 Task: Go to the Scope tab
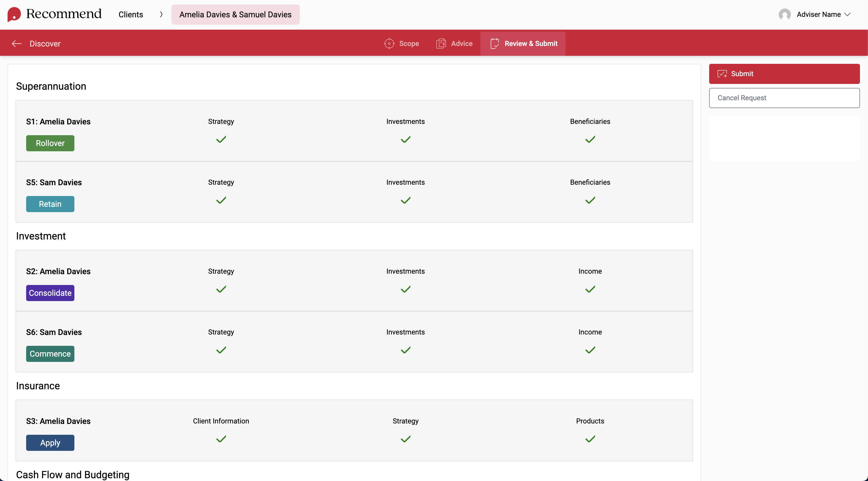click(409, 43)
